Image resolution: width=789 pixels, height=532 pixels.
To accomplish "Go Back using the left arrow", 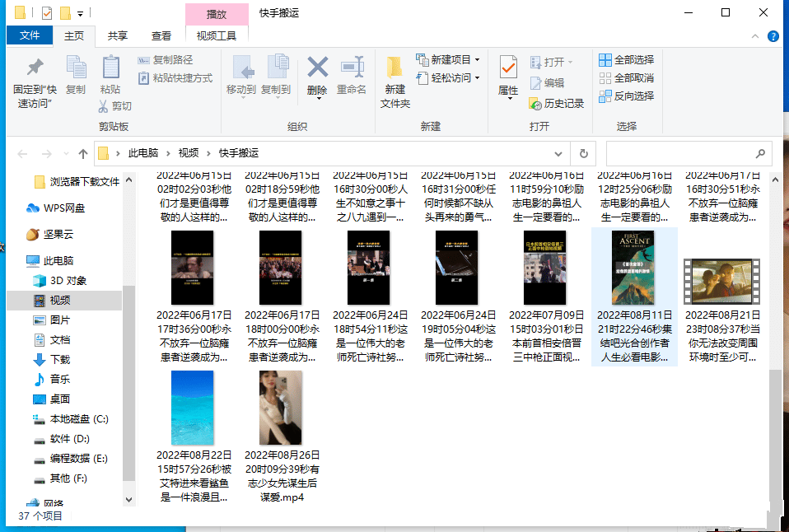I will [22, 153].
